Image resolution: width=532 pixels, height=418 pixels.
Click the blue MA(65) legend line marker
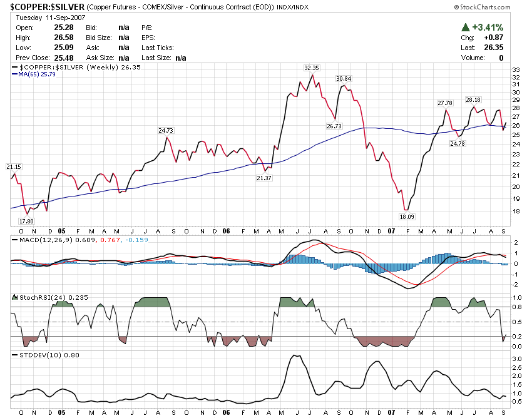[x=16, y=74]
